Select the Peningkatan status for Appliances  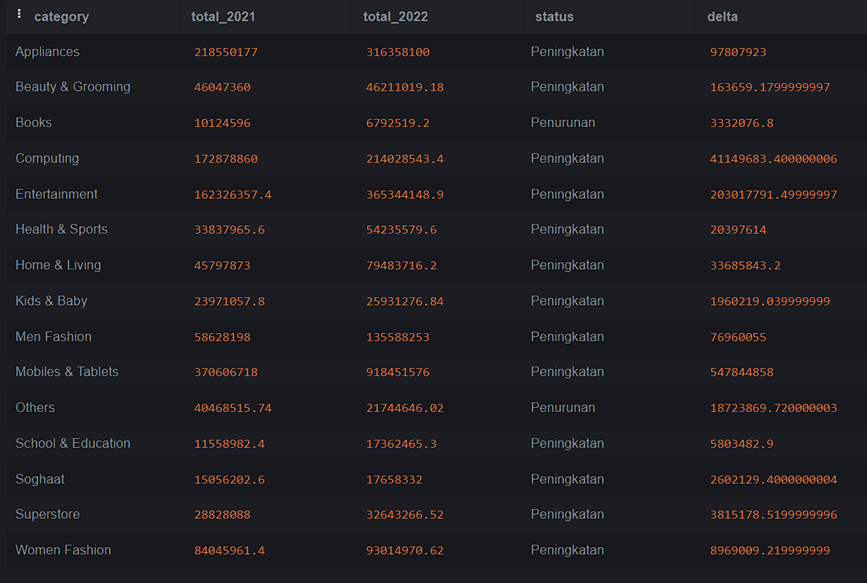click(567, 51)
